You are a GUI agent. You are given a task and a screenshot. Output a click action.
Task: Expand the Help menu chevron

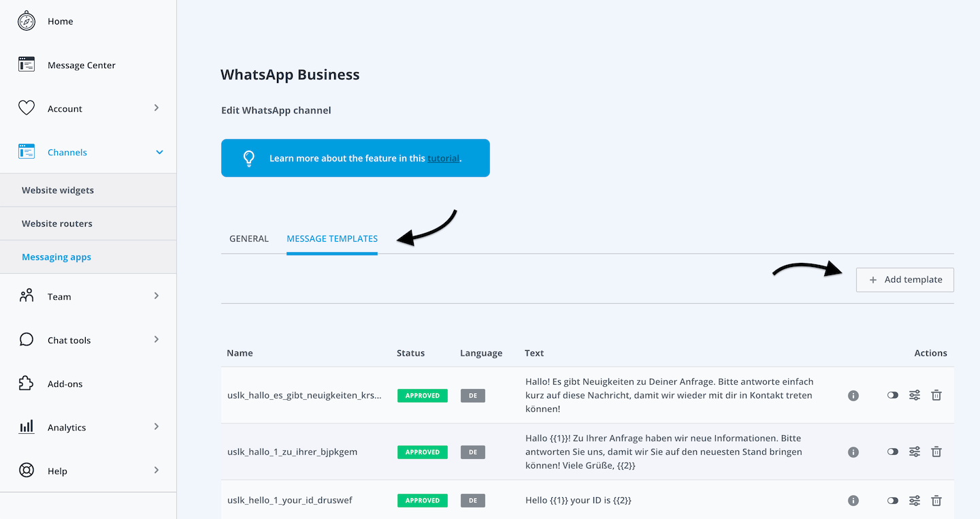(157, 470)
